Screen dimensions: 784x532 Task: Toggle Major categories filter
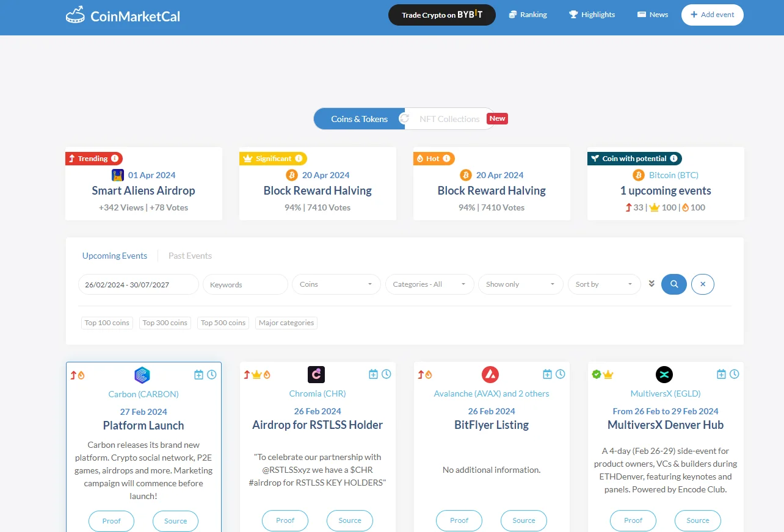coord(286,323)
